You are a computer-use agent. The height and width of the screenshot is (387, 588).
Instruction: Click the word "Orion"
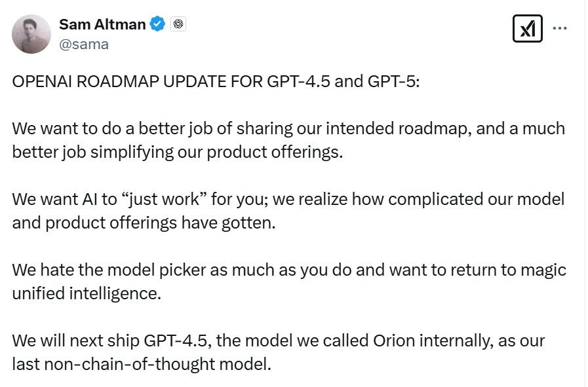[x=393, y=341]
